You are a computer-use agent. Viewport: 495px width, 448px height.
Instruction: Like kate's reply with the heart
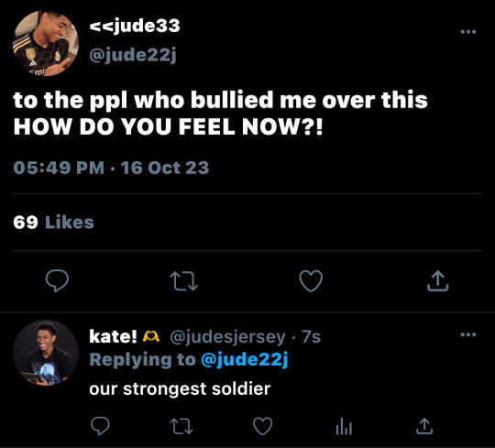click(263, 426)
